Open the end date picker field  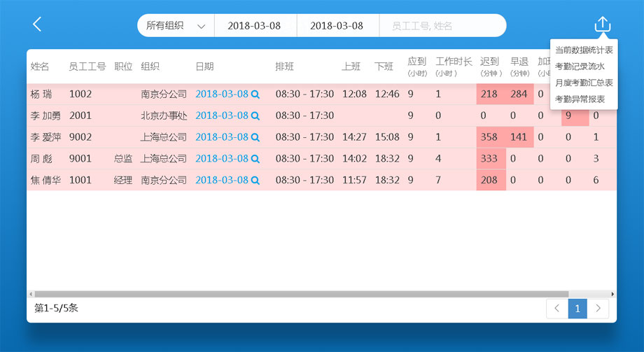(337, 26)
